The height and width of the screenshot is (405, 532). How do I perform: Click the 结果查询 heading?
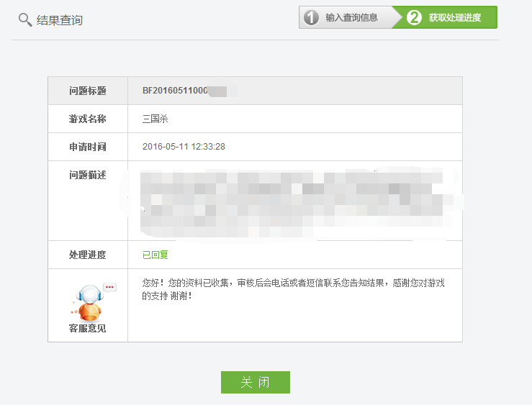coord(59,20)
